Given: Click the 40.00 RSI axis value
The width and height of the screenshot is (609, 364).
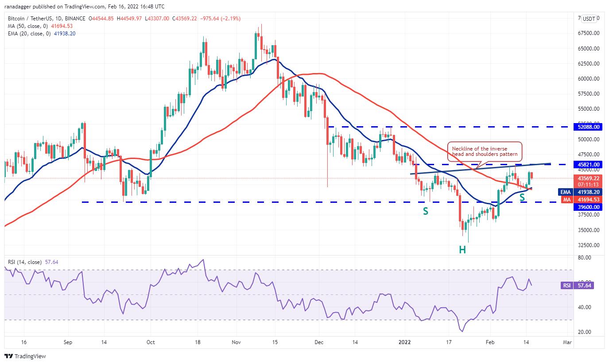Looking at the screenshot, I should 585,307.
